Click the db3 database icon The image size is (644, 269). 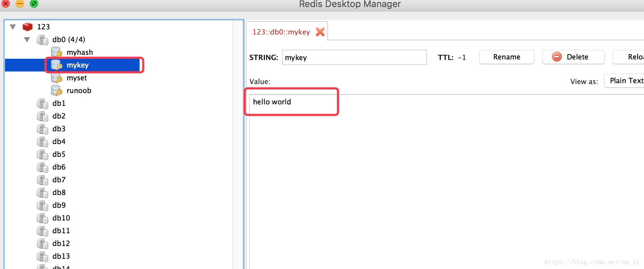(x=43, y=129)
